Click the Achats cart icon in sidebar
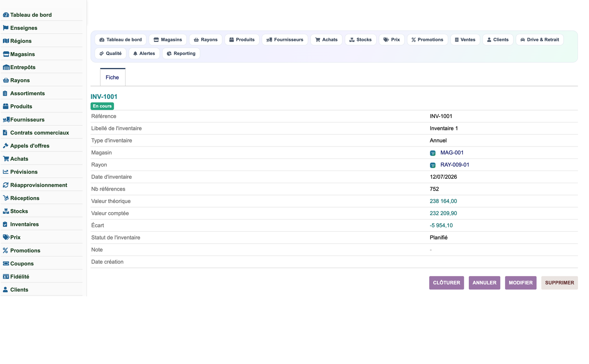This screenshot has width=589, height=364. pyautogui.click(x=6, y=159)
